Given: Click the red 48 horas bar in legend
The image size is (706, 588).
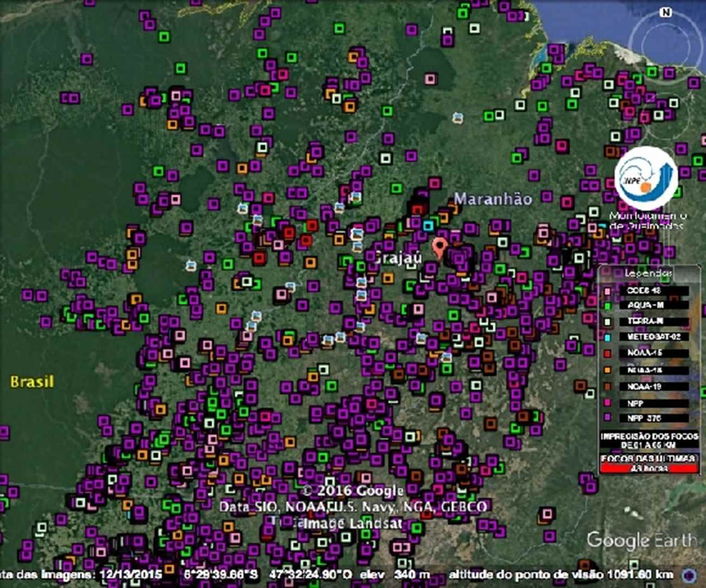Looking at the screenshot, I should coord(649,469).
